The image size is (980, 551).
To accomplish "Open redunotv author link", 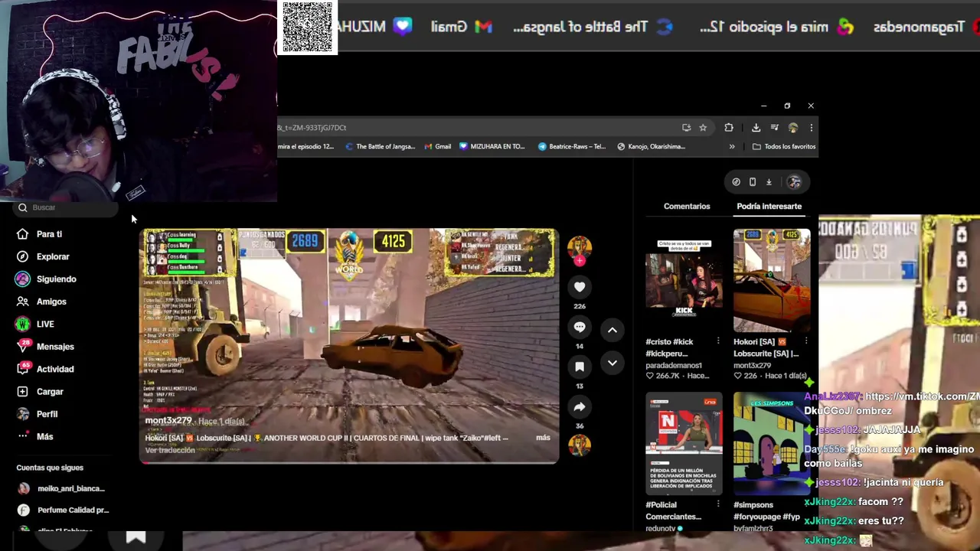I will pyautogui.click(x=661, y=528).
